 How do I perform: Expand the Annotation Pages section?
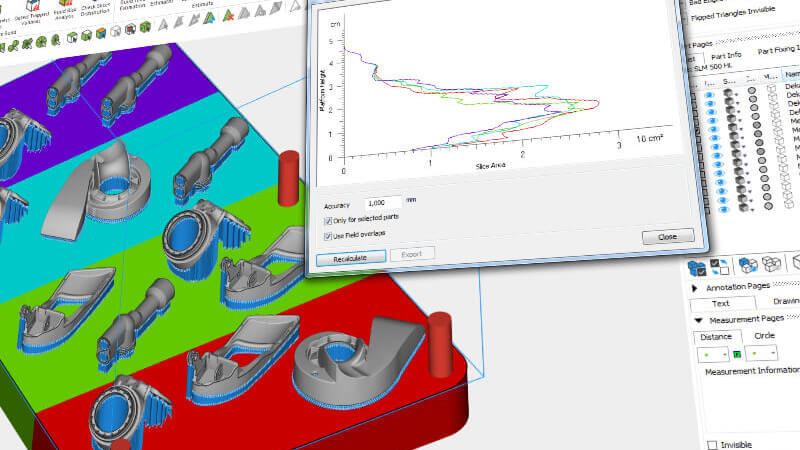pyautogui.click(x=697, y=286)
